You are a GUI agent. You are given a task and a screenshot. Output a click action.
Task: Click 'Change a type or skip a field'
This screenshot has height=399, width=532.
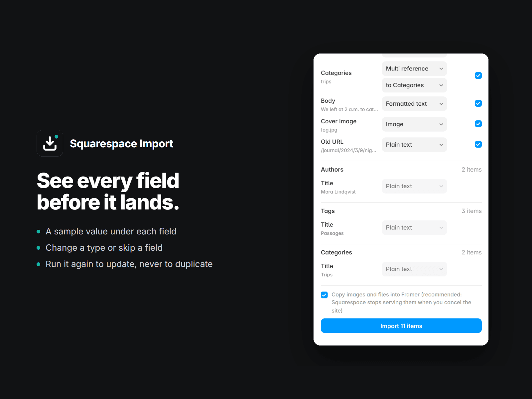[104, 248]
